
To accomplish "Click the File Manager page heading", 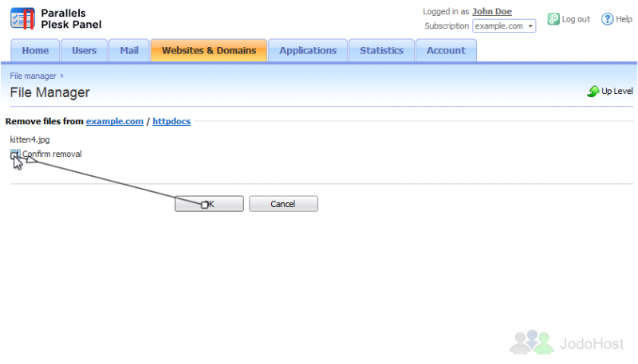I will (49, 92).
